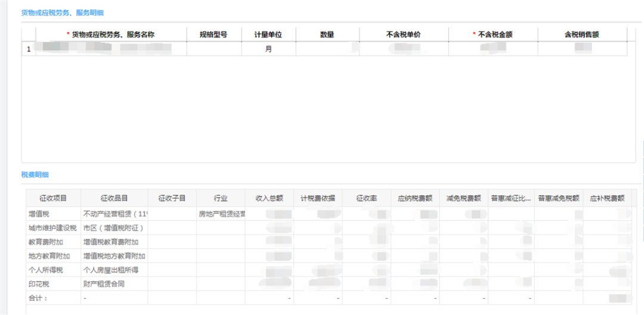Click the 货物或应税劳务、服务明细 section title

63,13
